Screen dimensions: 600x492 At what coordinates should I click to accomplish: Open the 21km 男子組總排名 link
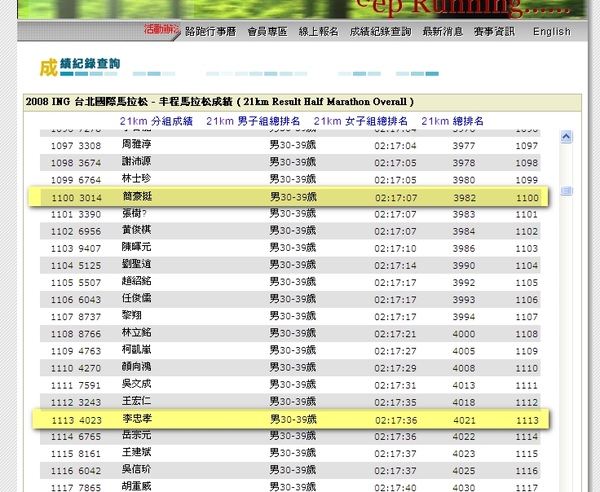point(253,121)
